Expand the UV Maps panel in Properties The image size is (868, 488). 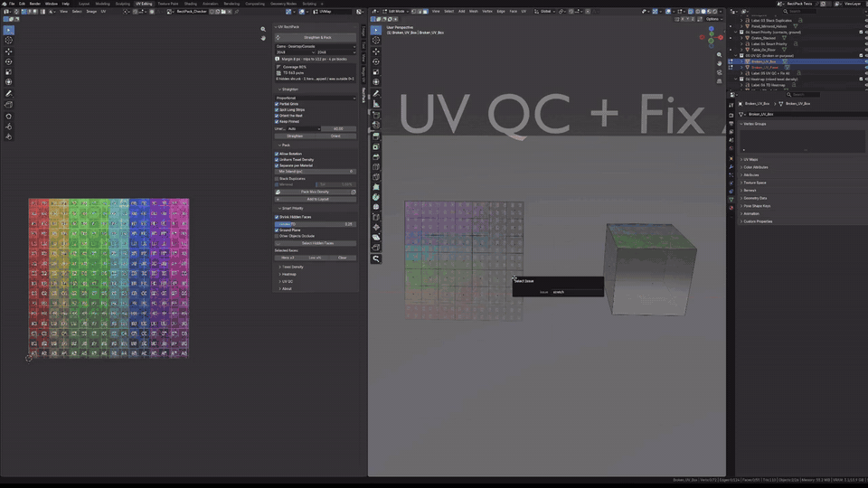(x=750, y=159)
